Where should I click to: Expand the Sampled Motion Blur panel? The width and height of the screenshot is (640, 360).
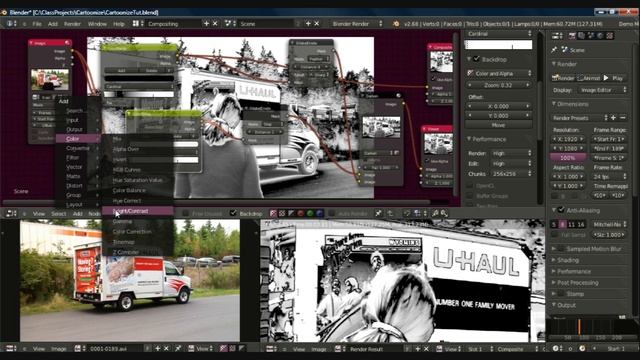(x=554, y=249)
